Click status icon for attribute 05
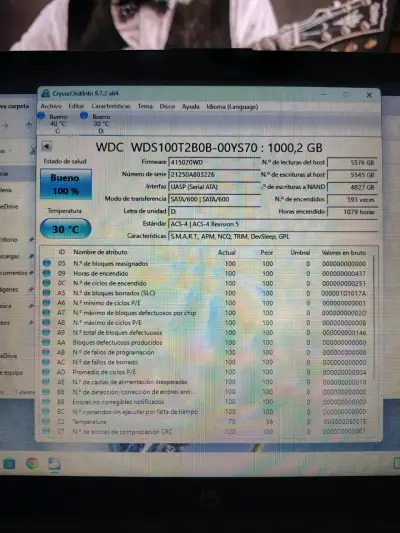This screenshot has height=533, width=400. point(47,263)
